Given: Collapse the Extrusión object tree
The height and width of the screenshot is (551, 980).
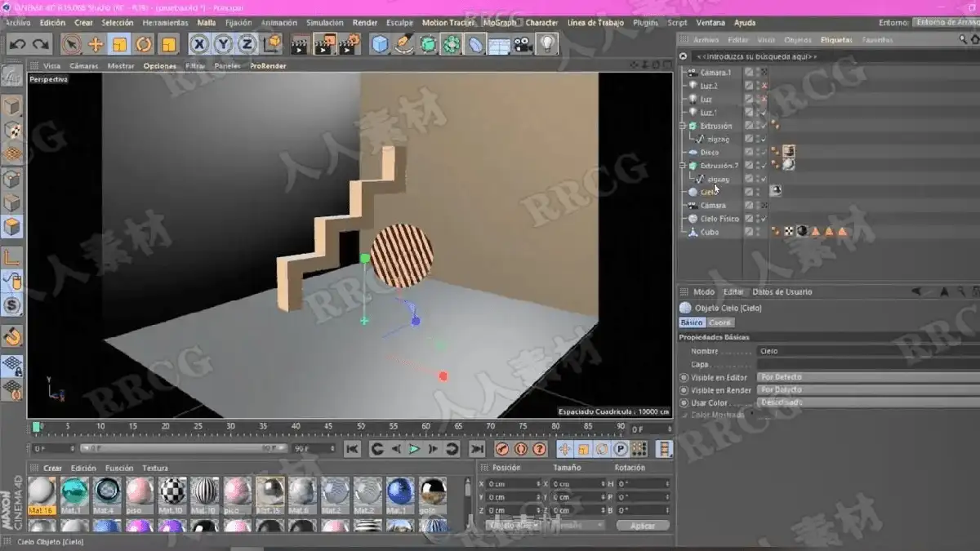Looking at the screenshot, I should [683, 126].
